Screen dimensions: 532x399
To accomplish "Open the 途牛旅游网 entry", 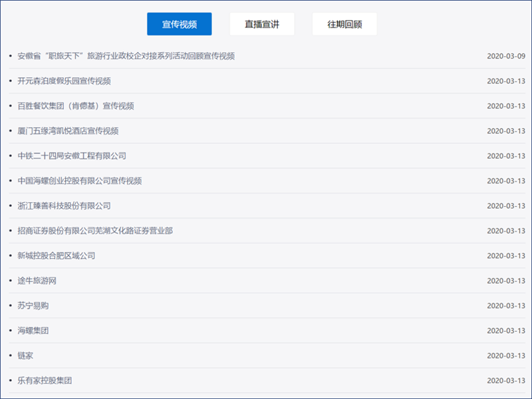I will [37, 281].
